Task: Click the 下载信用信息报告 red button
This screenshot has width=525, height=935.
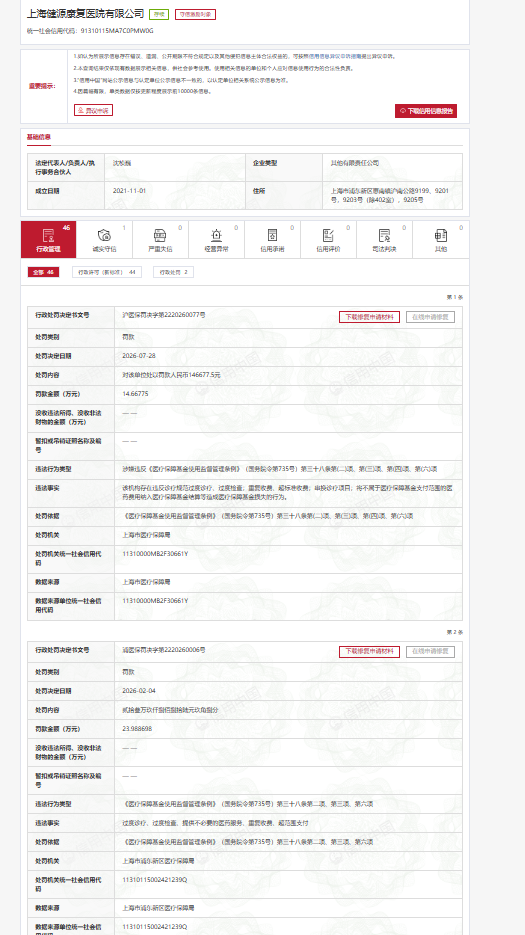Action: click(x=426, y=111)
